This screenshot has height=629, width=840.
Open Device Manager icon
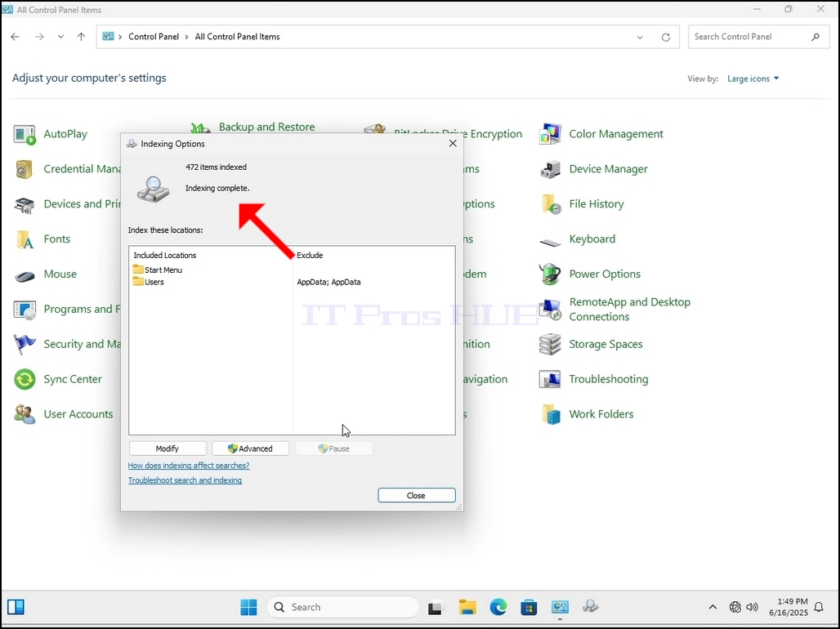coord(550,169)
